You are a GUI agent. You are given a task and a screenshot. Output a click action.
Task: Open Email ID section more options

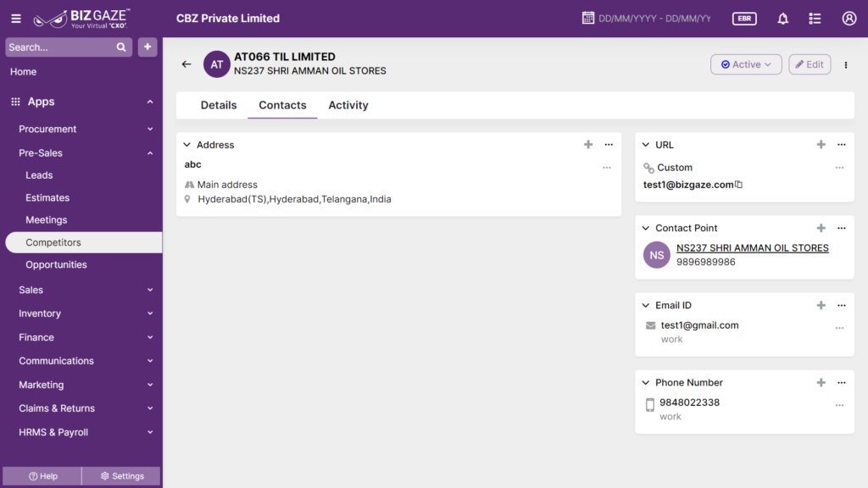click(842, 305)
